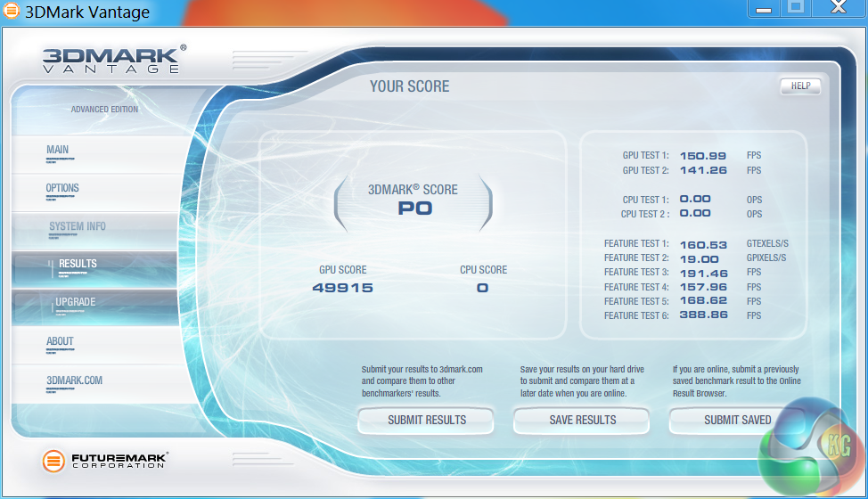Image resolution: width=868 pixels, height=499 pixels.
Task: Click the GTEXELS/S unit label
Action: tap(767, 243)
